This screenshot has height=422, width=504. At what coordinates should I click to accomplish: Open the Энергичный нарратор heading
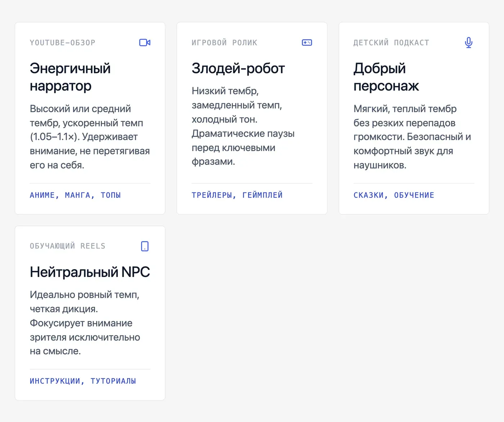pos(70,77)
